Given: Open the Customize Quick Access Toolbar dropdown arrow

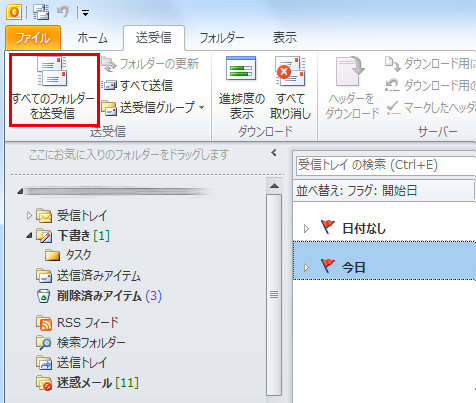Looking at the screenshot, I should (x=85, y=13).
